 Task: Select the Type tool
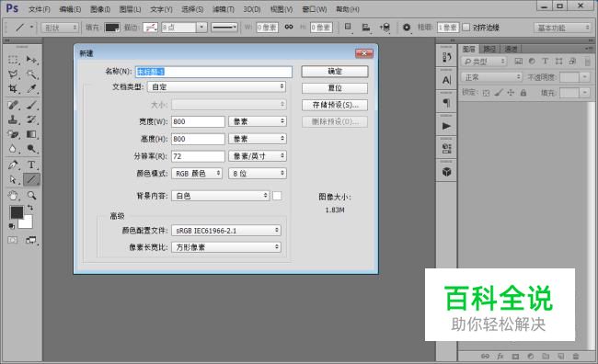point(31,165)
